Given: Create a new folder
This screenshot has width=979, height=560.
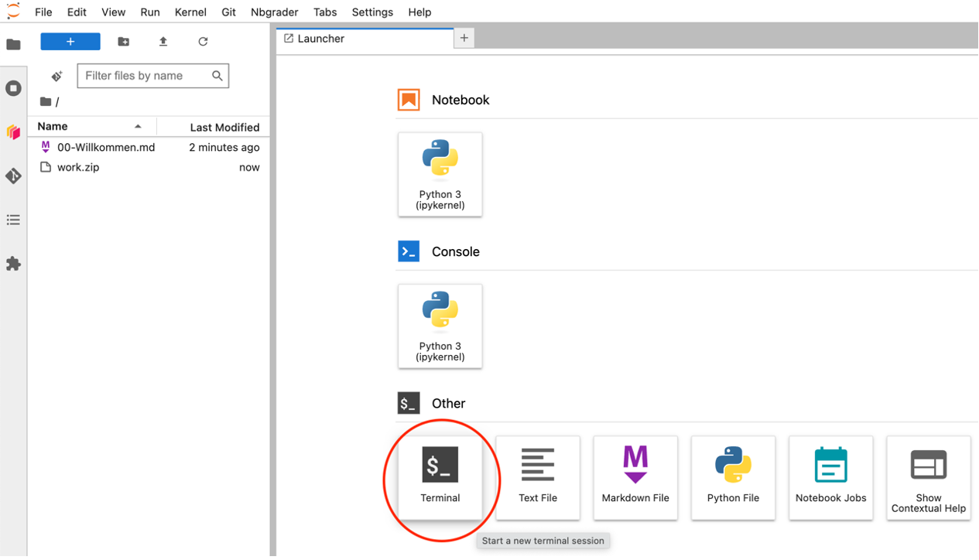Looking at the screenshot, I should point(124,42).
